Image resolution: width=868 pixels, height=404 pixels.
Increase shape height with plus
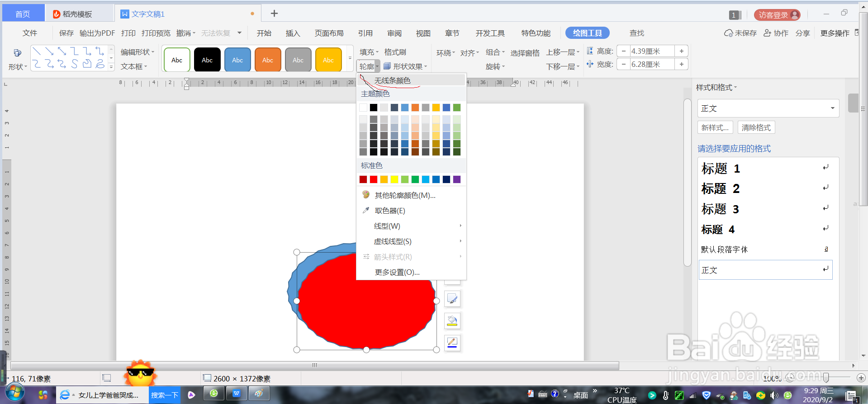(x=682, y=51)
